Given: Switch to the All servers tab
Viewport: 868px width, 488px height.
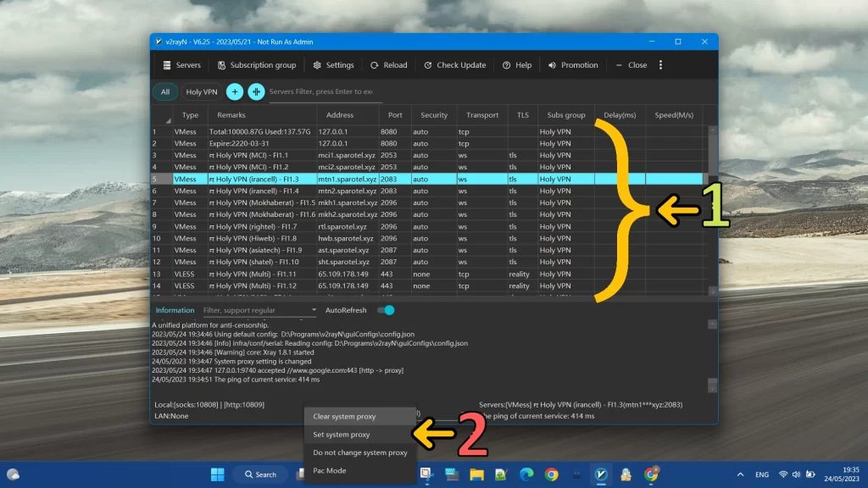Looking at the screenshot, I should [164, 91].
